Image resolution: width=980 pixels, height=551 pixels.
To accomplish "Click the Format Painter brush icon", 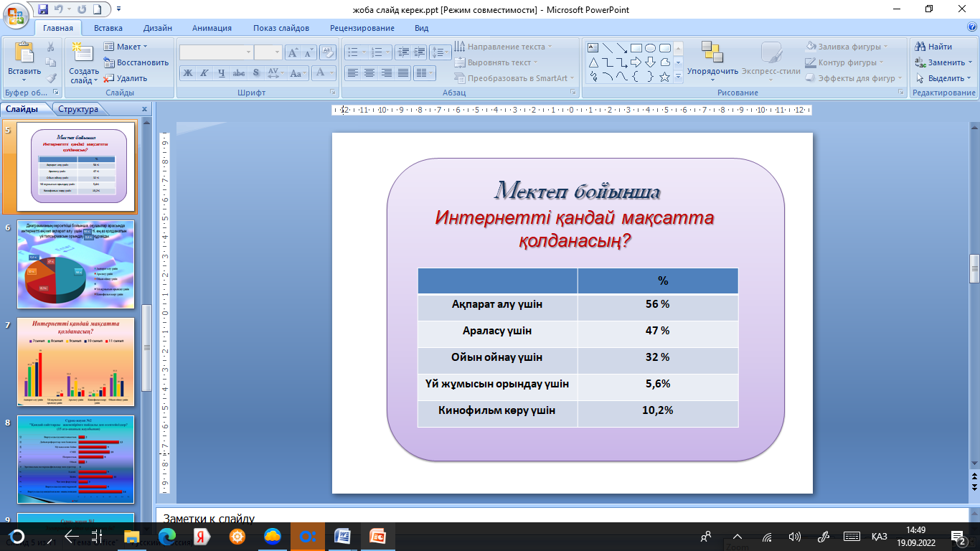I will tap(51, 78).
